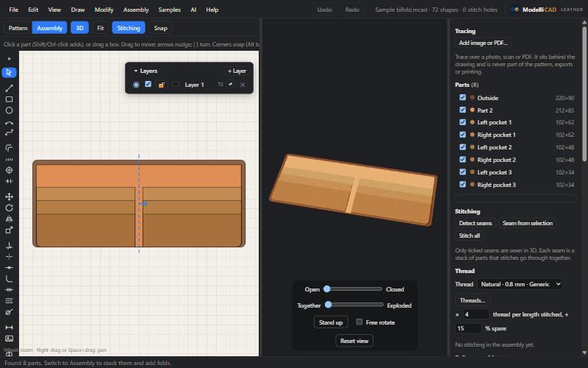
Task: Click Seam from selection button
Action: click(528, 223)
